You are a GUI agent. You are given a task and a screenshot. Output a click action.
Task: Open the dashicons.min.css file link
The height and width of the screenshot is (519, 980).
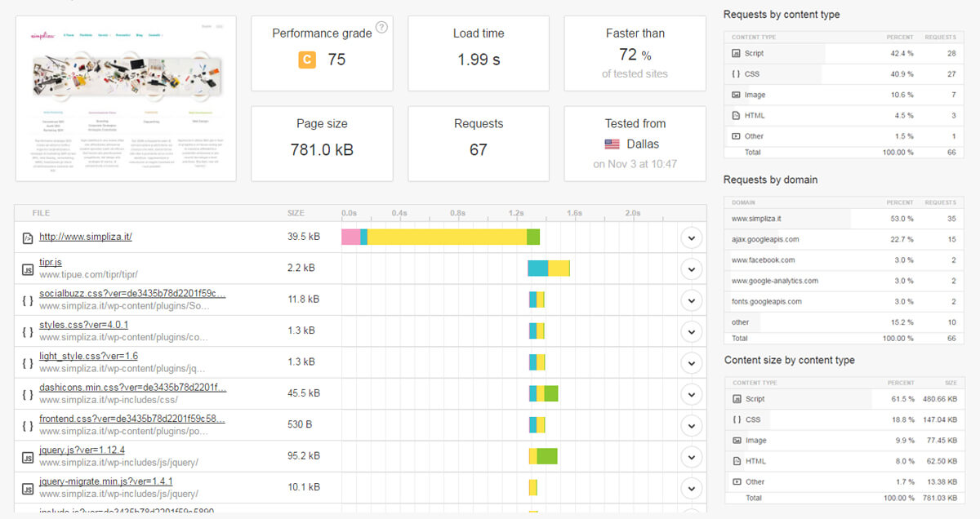pyautogui.click(x=132, y=387)
